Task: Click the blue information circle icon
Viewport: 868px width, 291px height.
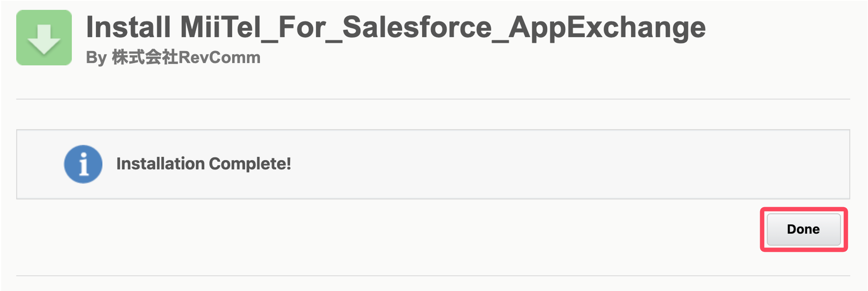Action: click(x=83, y=164)
